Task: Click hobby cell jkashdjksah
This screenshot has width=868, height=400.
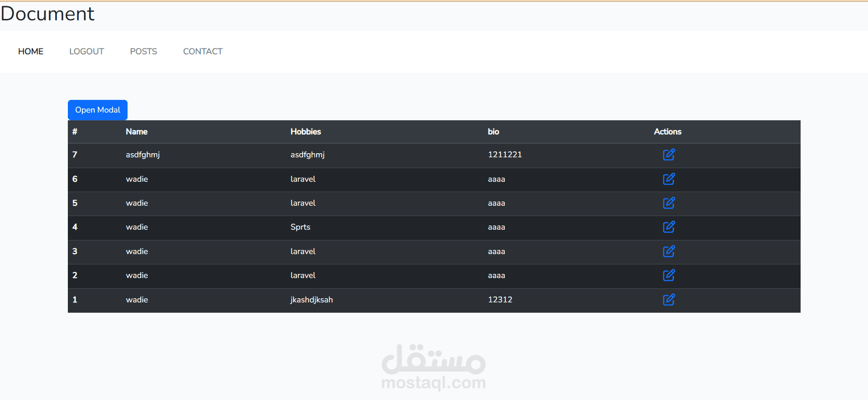Action: [x=312, y=300]
